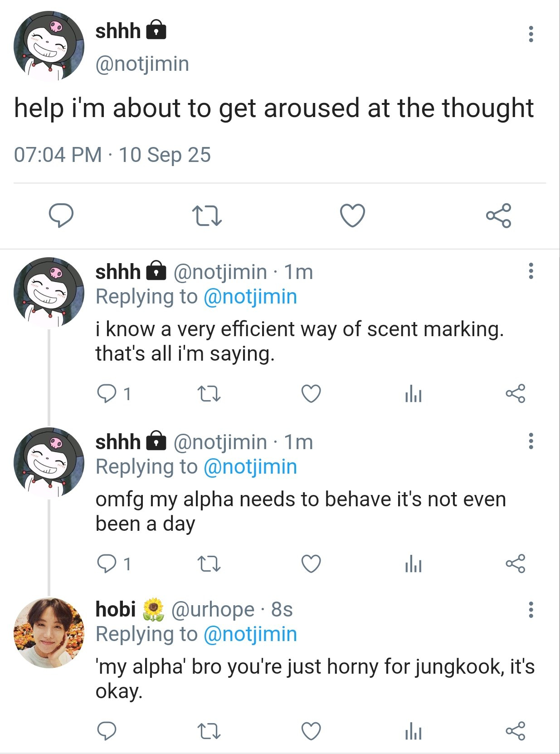Expand options menu on scent marking reply

point(531,271)
